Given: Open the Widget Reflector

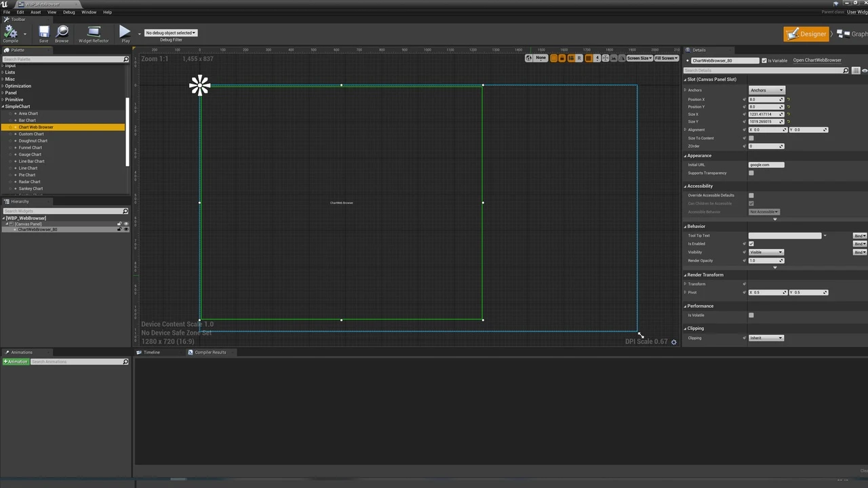Looking at the screenshot, I should pos(94,33).
